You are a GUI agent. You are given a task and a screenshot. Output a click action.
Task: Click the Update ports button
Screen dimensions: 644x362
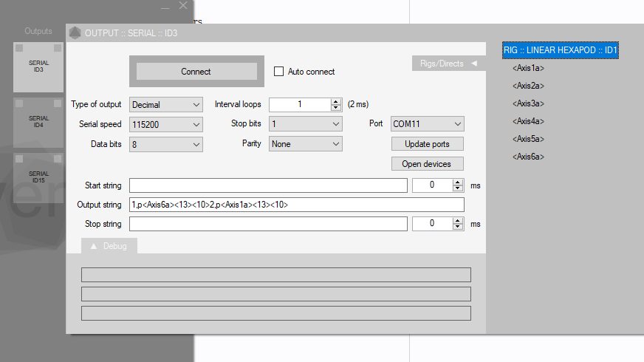[x=427, y=144]
